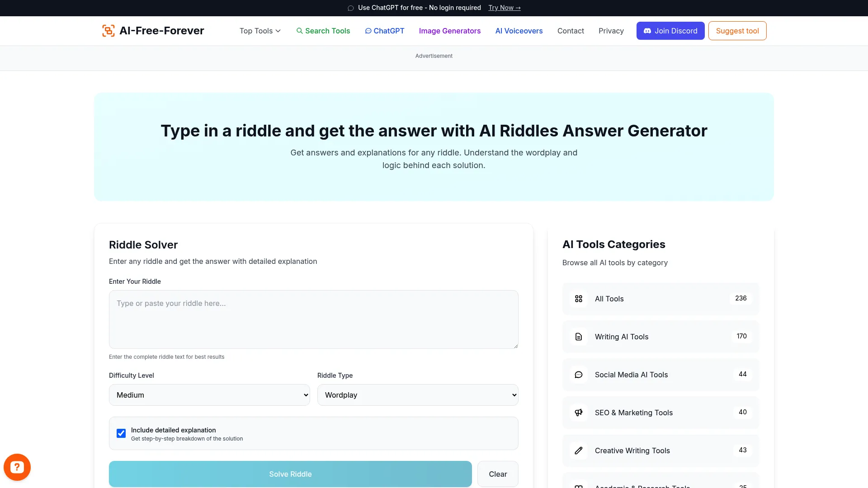Screen dimensions: 868x488
Task: Select the All Tools grid icon
Action: 579,299
